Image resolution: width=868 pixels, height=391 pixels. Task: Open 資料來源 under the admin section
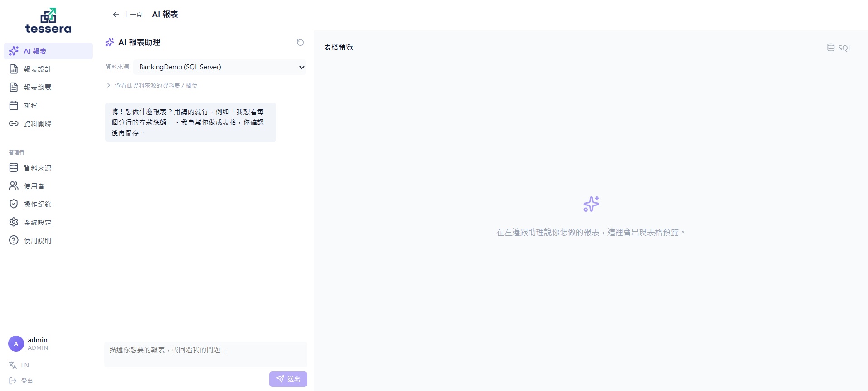(x=48, y=168)
